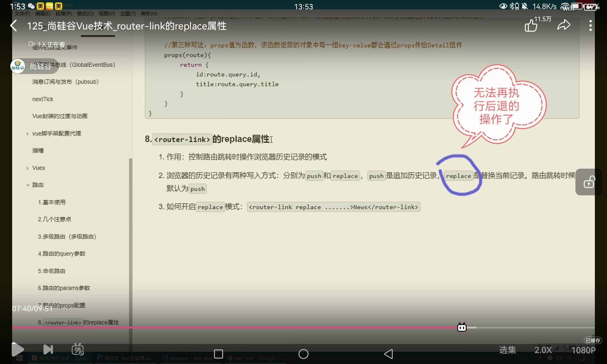The height and width of the screenshot is (364, 607).
Task: Open the 尚硅谷 uploader avatar
Action: click(18, 66)
